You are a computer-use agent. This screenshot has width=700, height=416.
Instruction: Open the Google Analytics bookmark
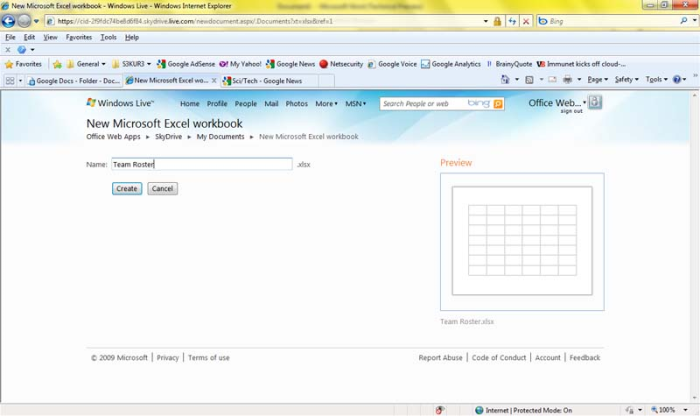click(x=451, y=64)
